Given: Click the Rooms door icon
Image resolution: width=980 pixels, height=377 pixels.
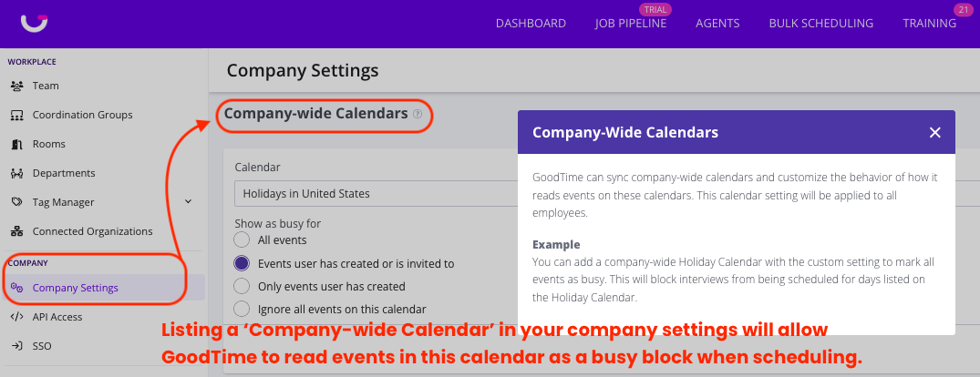Looking at the screenshot, I should 16,144.
